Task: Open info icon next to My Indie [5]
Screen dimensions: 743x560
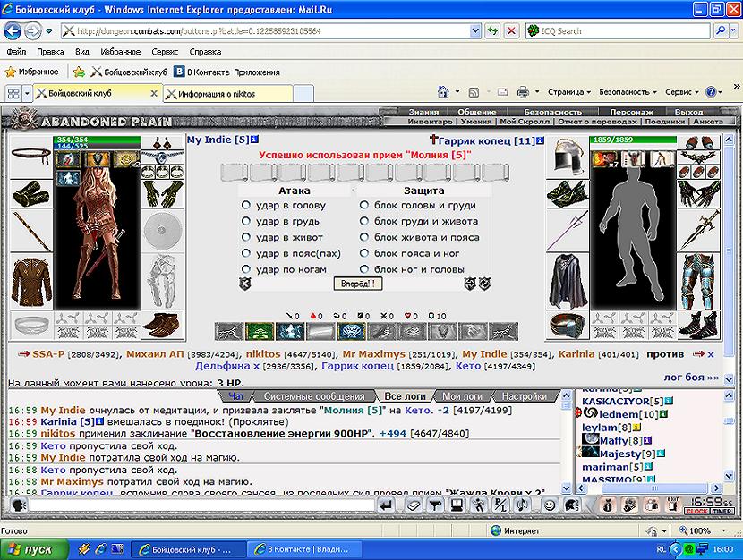Action: [254, 140]
